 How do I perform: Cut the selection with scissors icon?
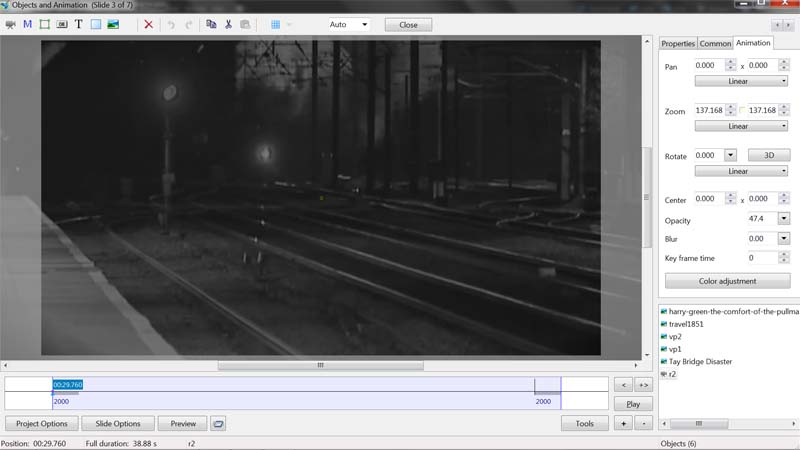(x=228, y=24)
